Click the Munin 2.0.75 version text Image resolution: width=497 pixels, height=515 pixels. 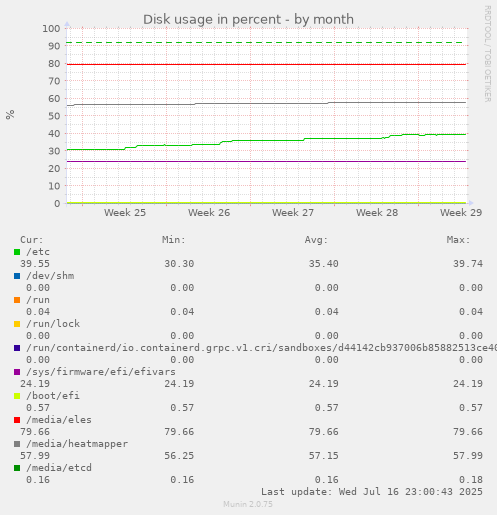point(248,504)
